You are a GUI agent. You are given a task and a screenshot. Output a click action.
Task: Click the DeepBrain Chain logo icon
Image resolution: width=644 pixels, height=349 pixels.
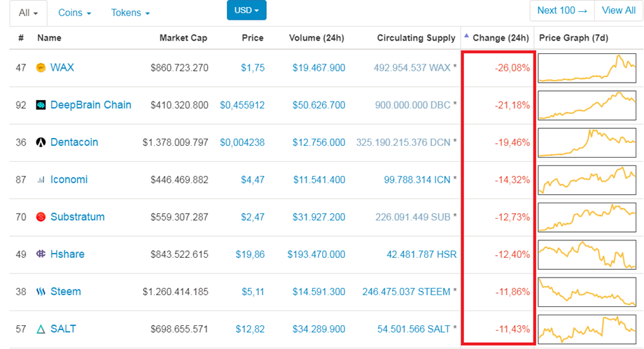[41, 105]
